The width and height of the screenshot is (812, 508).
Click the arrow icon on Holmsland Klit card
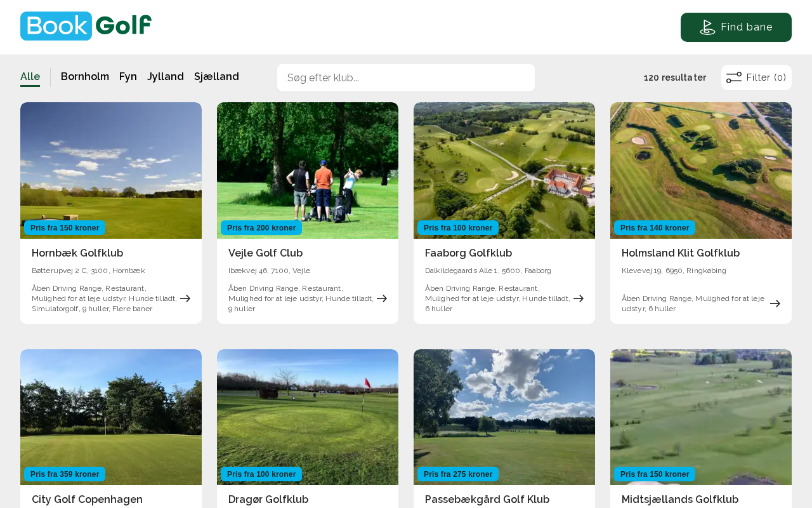pos(775,304)
